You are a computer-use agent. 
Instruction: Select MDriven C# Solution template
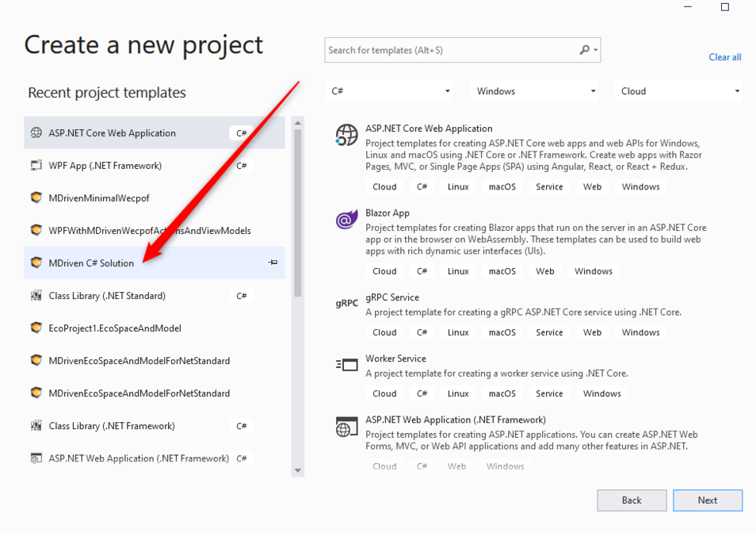[x=155, y=263]
